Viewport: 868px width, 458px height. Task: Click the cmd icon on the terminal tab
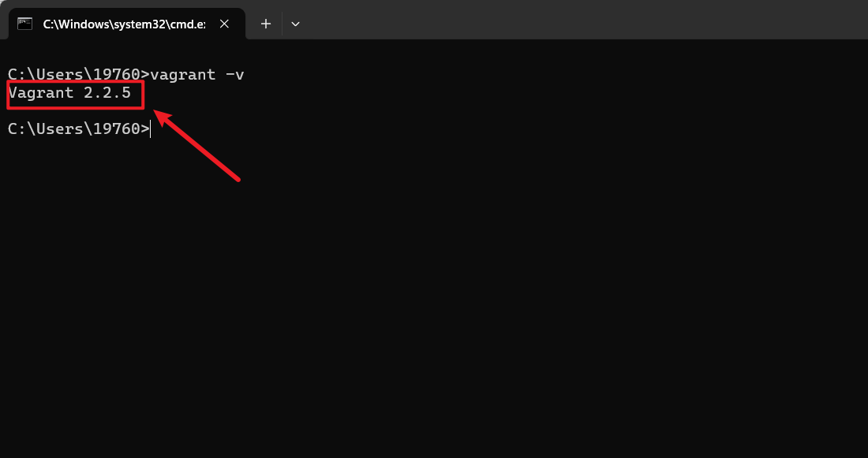click(24, 24)
